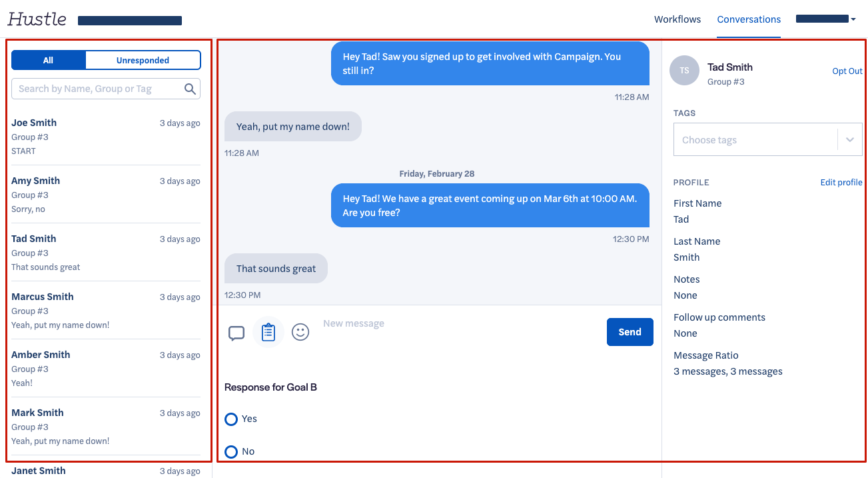This screenshot has width=868, height=478.
Task: Open the chat bubble message icon
Action: 236,333
